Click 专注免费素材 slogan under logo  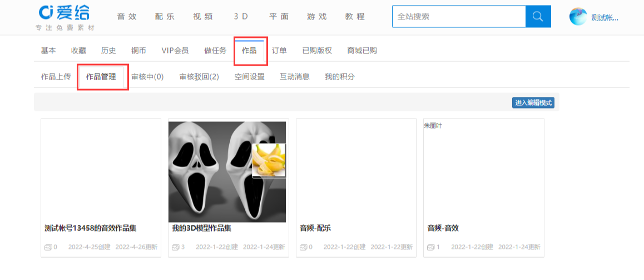click(65, 28)
